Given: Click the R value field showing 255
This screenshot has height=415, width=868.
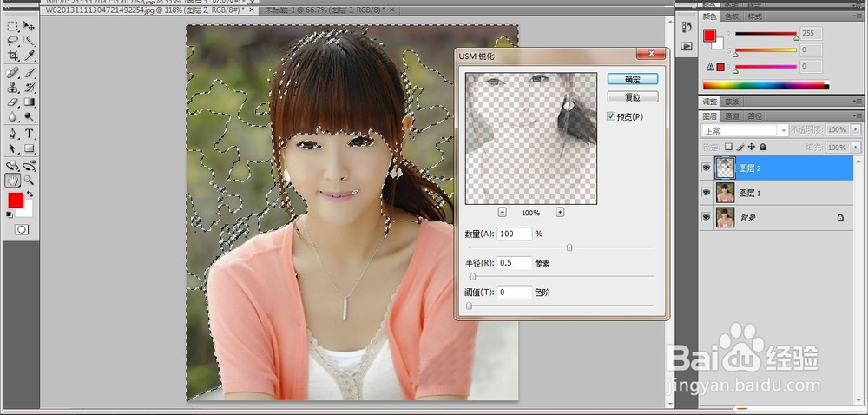Looking at the screenshot, I should point(811,33).
